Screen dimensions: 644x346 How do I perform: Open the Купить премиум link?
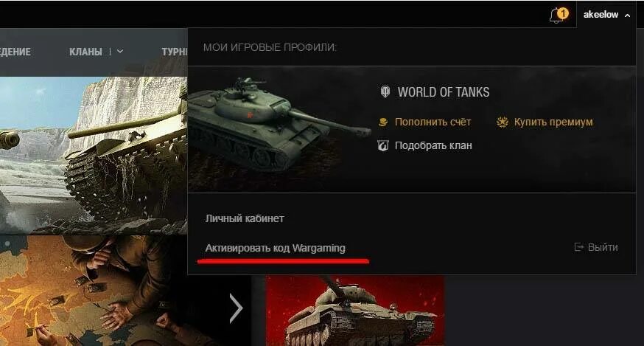pyautogui.click(x=553, y=122)
